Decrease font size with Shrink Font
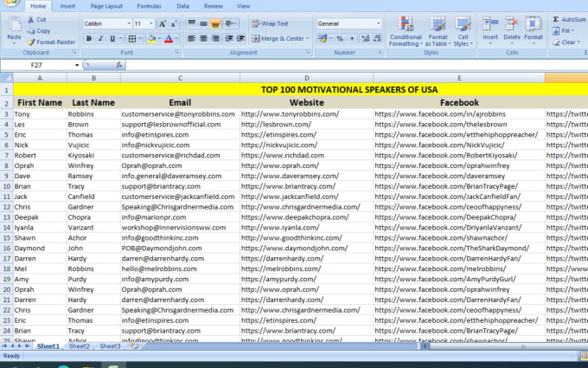This screenshot has height=368, width=588. [174, 23]
